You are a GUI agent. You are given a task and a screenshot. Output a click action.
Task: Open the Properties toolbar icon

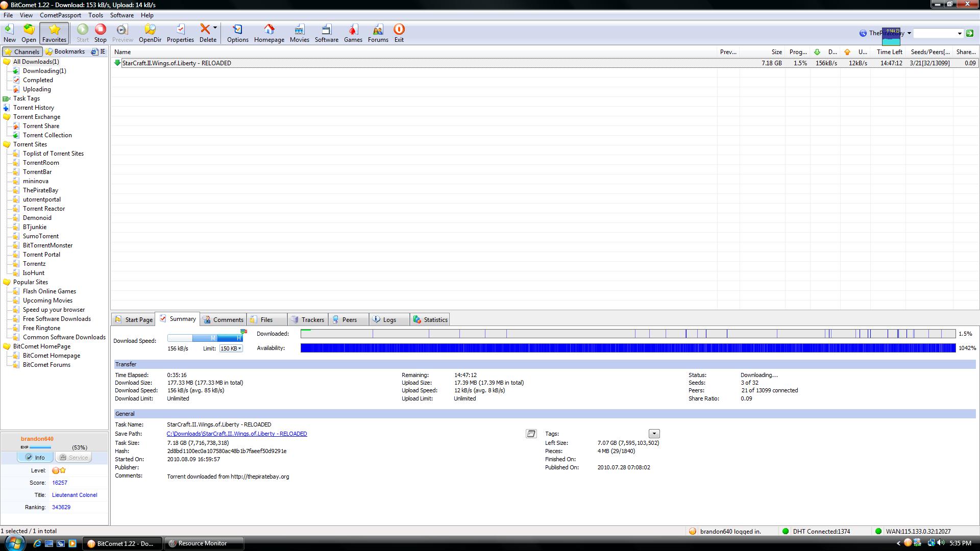pyautogui.click(x=180, y=33)
